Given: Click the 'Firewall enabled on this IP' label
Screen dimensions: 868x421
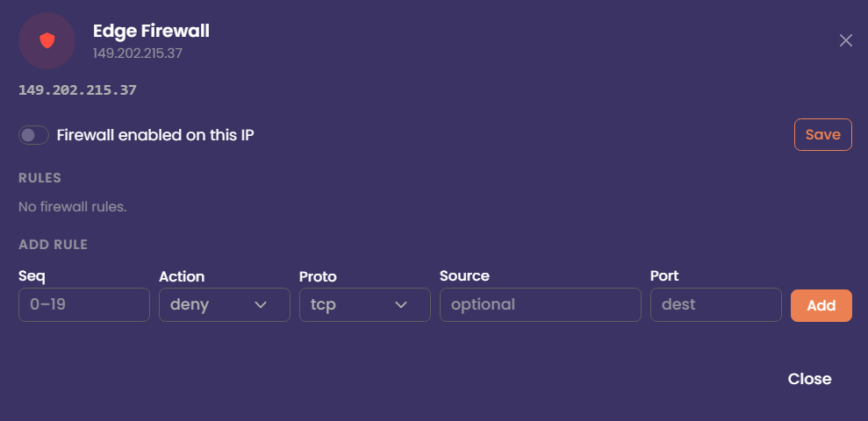Looking at the screenshot, I should tap(155, 135).
